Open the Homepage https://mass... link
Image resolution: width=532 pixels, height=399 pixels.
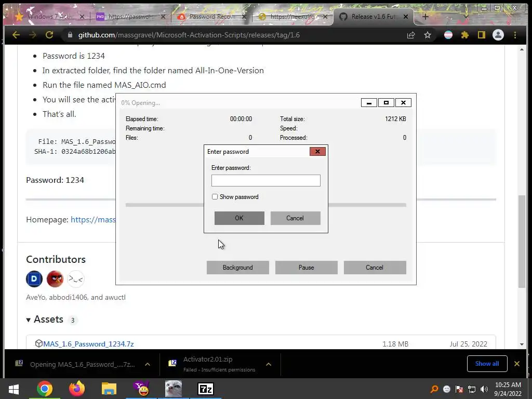(94, 220)
